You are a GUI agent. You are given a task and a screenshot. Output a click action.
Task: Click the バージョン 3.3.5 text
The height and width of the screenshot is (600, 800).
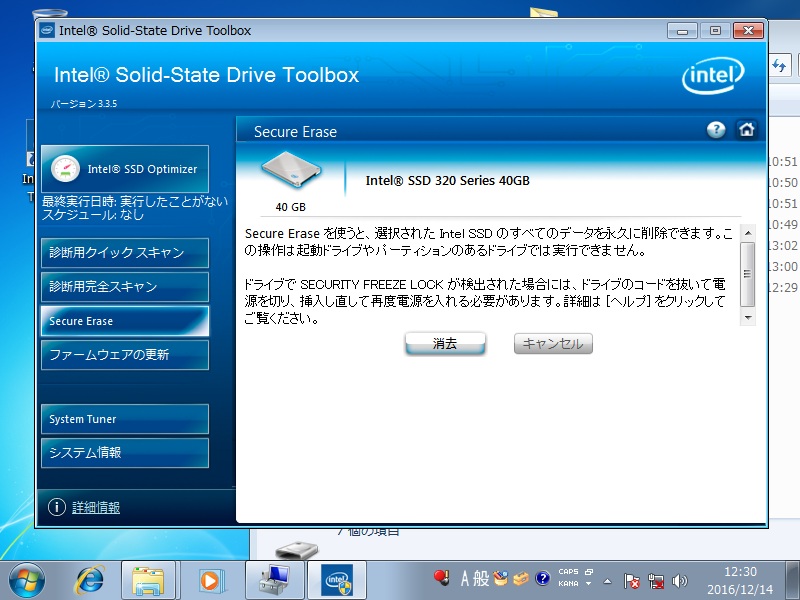point(84,104)
